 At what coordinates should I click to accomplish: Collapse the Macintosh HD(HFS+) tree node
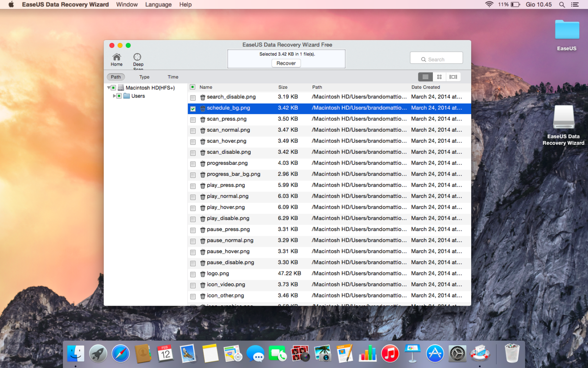click(x=109, y=88)
